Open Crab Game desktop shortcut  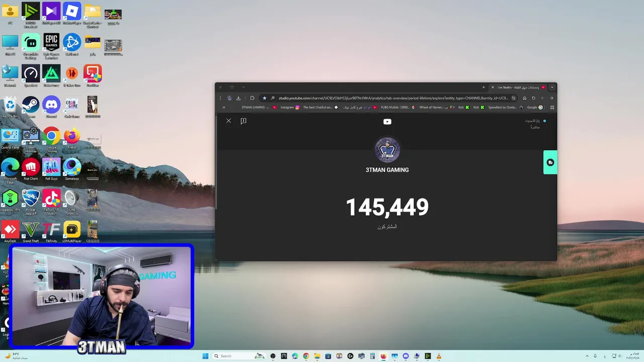[x=72, y=108]
